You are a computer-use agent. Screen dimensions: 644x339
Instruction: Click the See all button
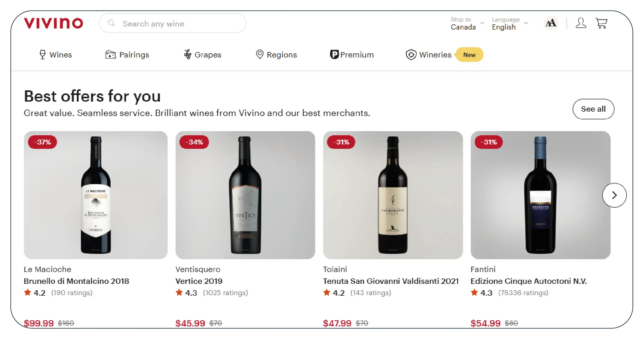click(x=593, y=109)
